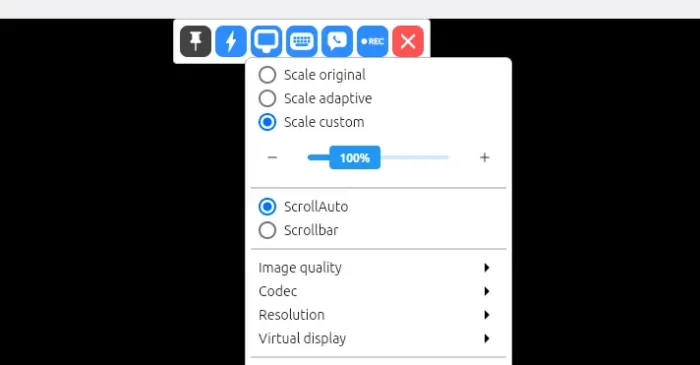
Task: Open the lightning bolt actions menu
Action: pyautogui.click(x=231, y=41)
